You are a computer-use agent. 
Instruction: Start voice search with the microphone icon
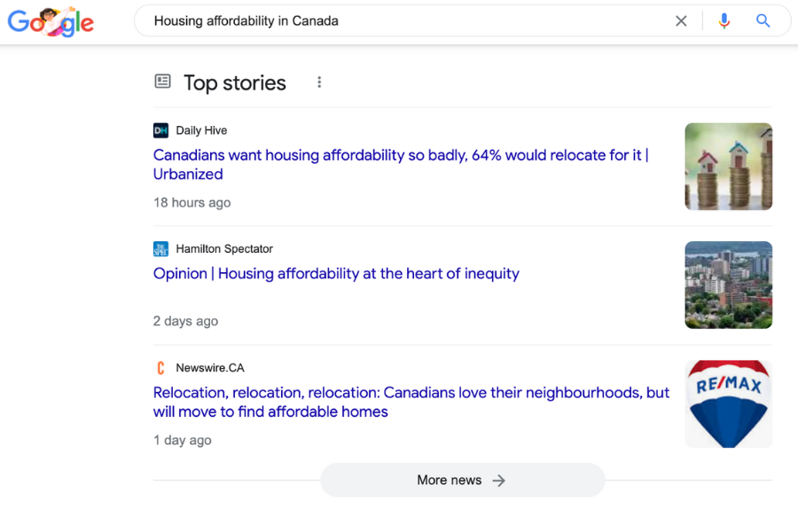pyautogui.click(x=724, y=21)
